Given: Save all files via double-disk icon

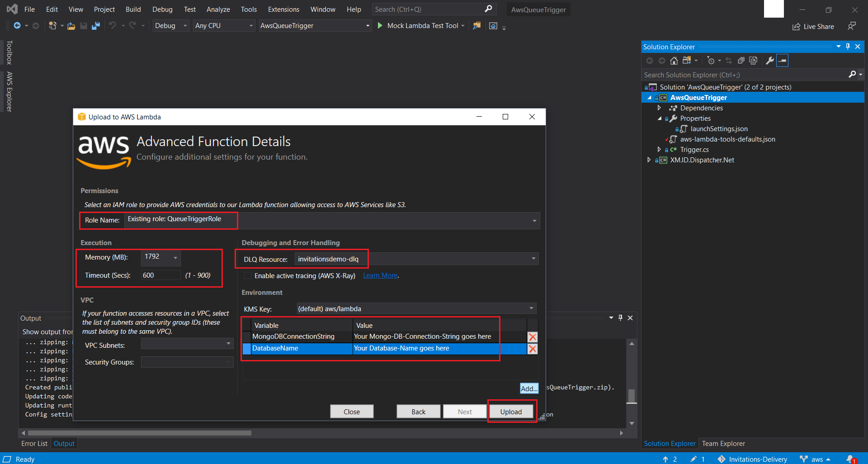Looking at the screenshot, I should pos(95,26).
